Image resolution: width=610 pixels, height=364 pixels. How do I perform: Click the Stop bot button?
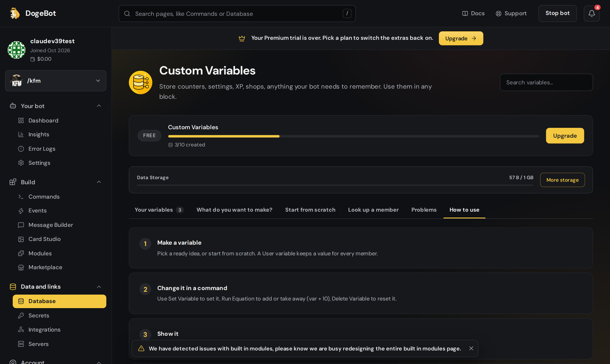557,13
